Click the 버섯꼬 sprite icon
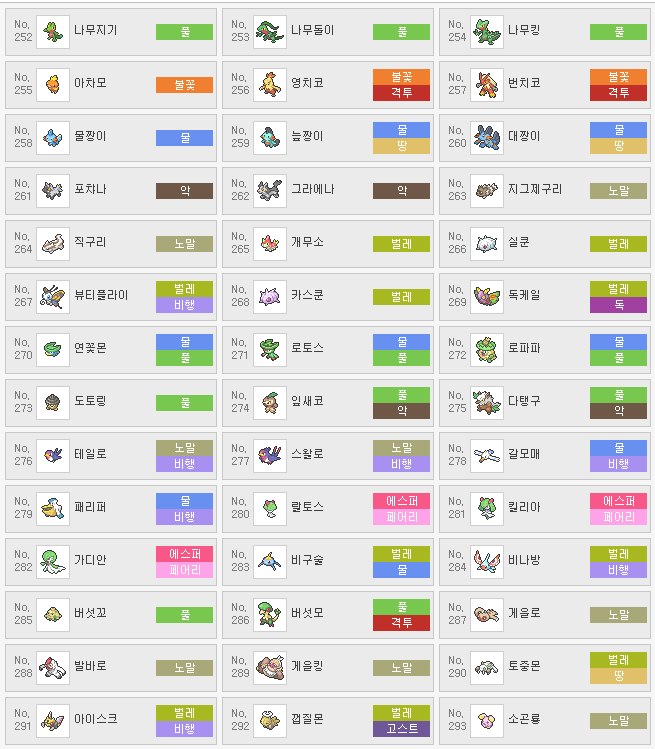Screen dimensions: 655x749 [53, 615]
